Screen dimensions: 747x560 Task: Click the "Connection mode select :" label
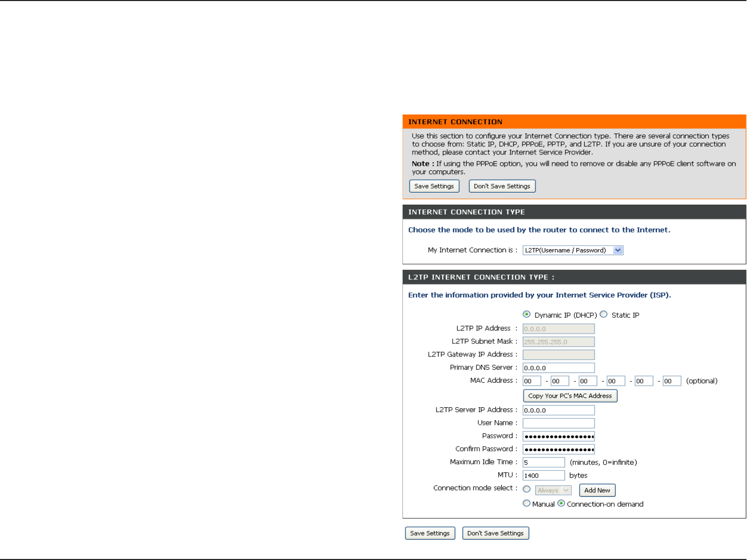[475, 488]
